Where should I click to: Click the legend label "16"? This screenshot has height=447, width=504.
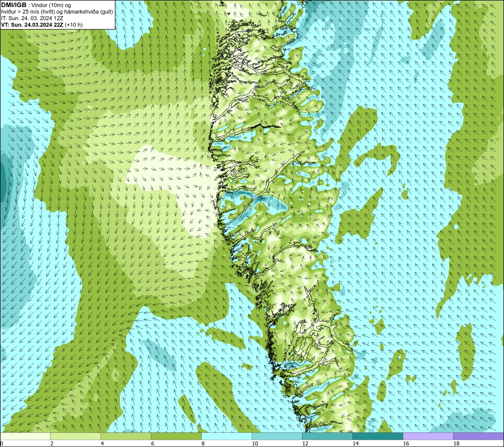406,444
